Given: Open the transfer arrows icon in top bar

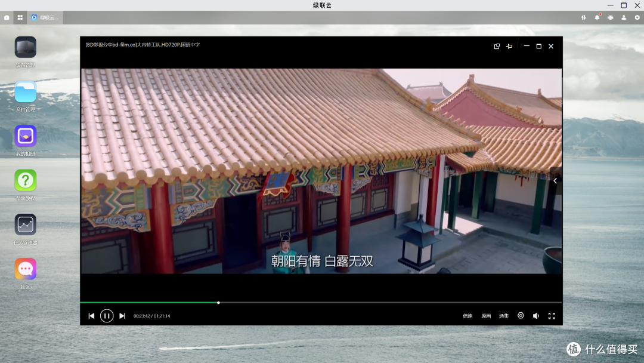Looking at the screenshot, I should tap(584, 17).
